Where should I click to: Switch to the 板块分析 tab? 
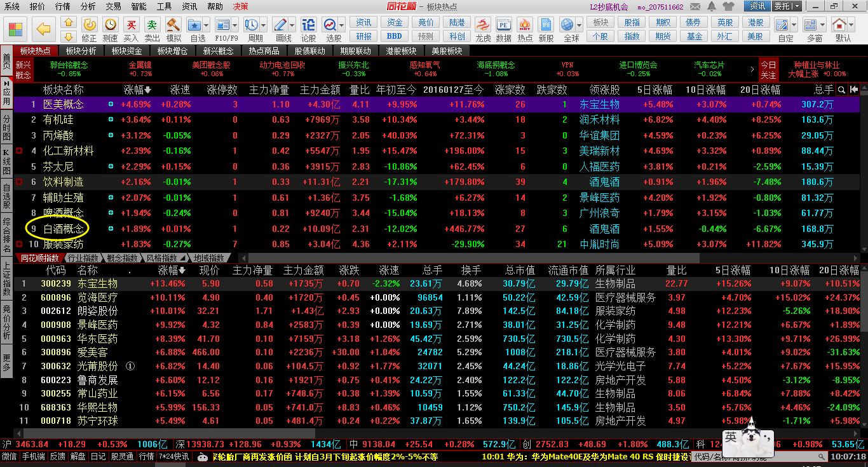click(81, 51)
